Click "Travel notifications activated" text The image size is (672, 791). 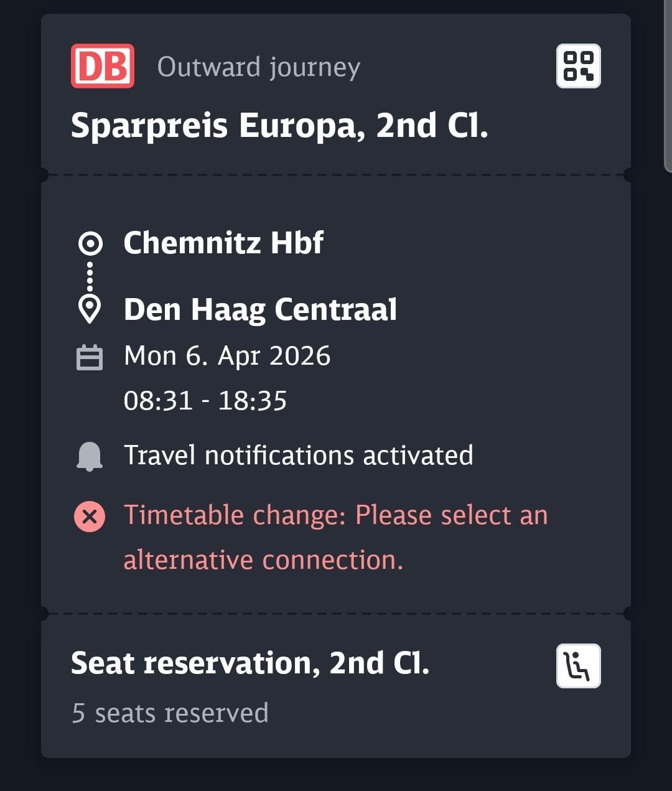coord(298,456)
